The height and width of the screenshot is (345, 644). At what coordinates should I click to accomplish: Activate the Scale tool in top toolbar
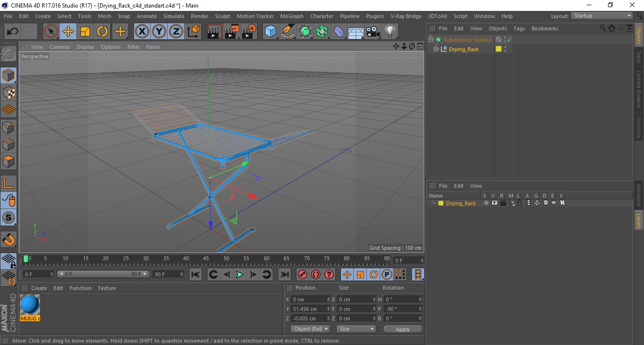[x=85, y=32]
